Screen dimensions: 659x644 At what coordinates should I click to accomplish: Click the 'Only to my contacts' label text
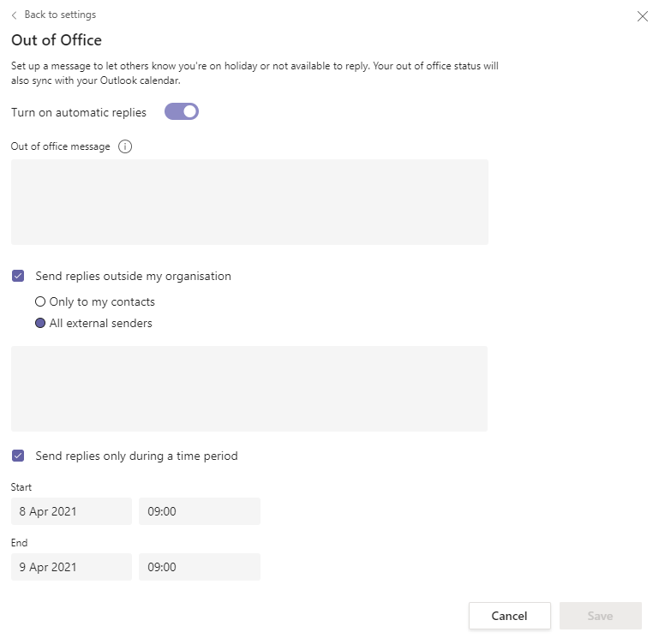pos(102,301)
